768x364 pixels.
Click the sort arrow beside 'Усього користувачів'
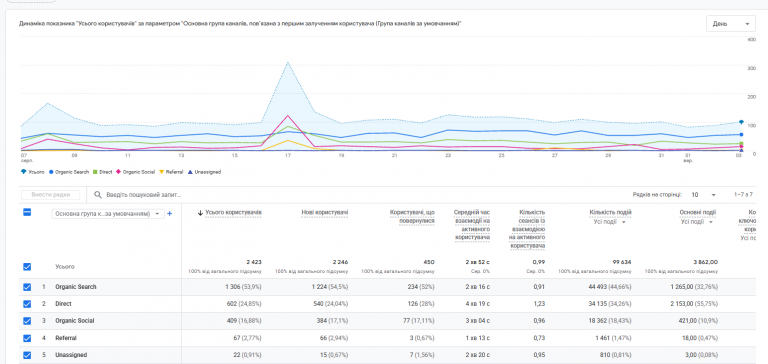click(200, 213)
